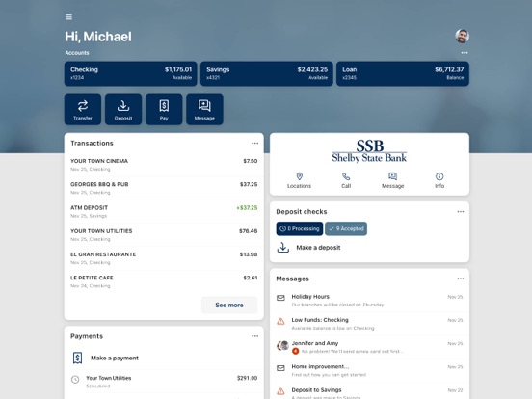Click the Call phone icon
532x399 pixels.
click(x=346, y=176)
